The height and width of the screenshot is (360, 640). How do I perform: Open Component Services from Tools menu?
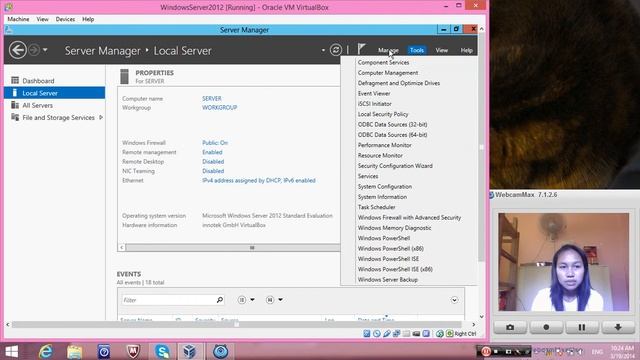383,62
